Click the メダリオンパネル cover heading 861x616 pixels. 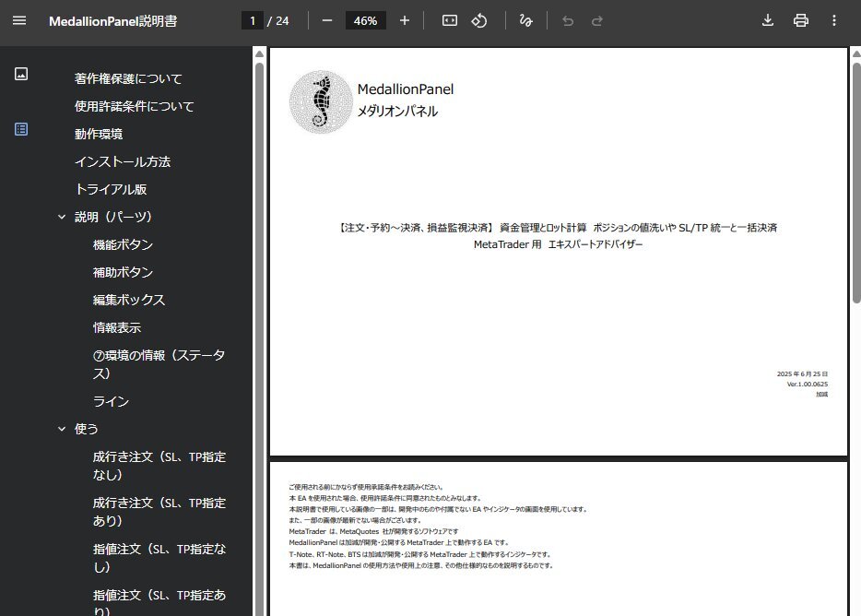pyautogui.click(x=397, y=111)
